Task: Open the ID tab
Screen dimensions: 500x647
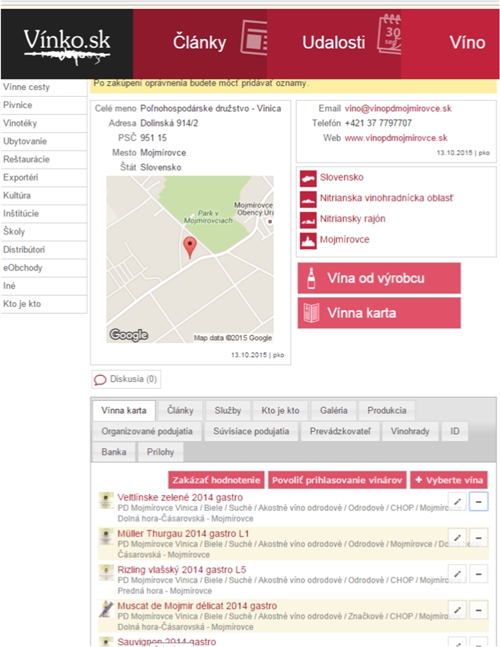Action: click(455, 431)
